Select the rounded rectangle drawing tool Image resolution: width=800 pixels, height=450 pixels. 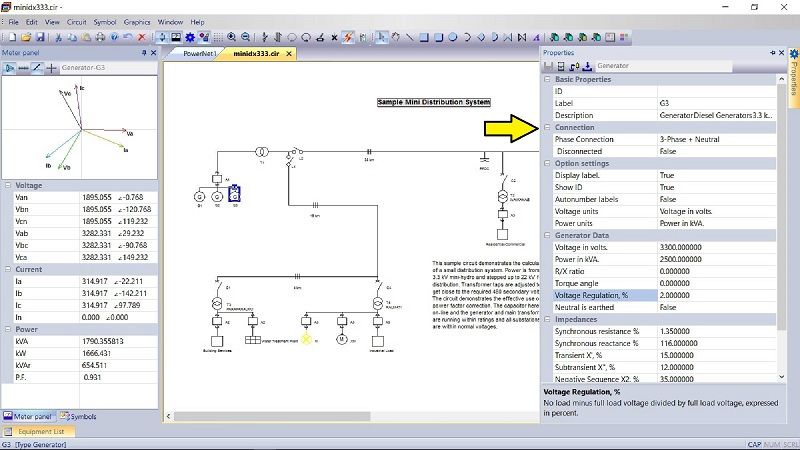coord(438,37)
